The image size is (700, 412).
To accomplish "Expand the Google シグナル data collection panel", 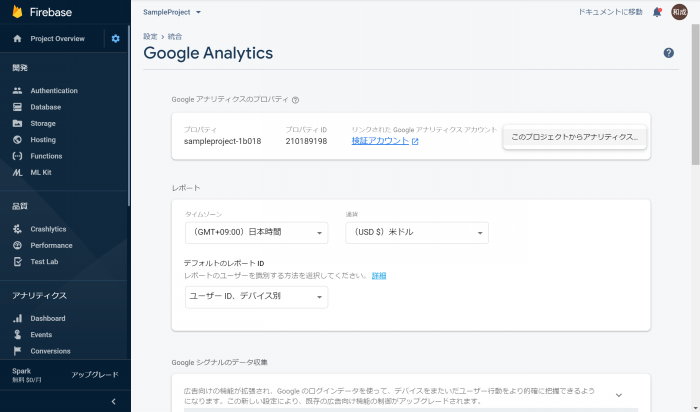I will click(619, 395).
